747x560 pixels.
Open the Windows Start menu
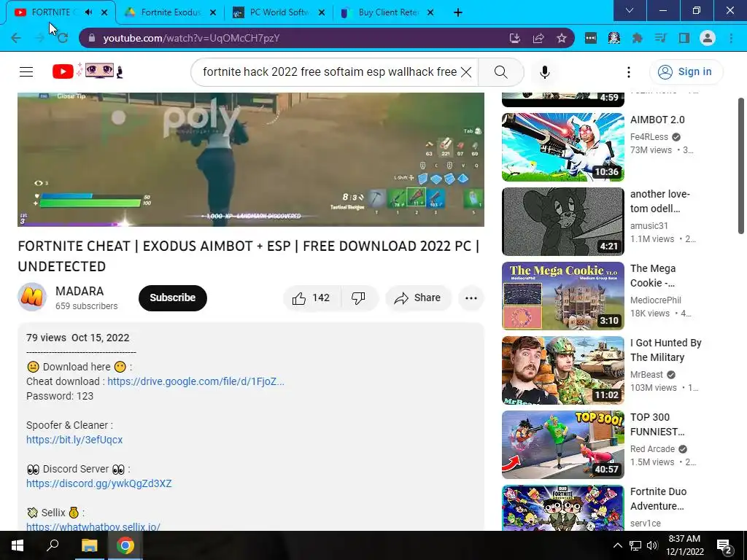pos(18,545)
